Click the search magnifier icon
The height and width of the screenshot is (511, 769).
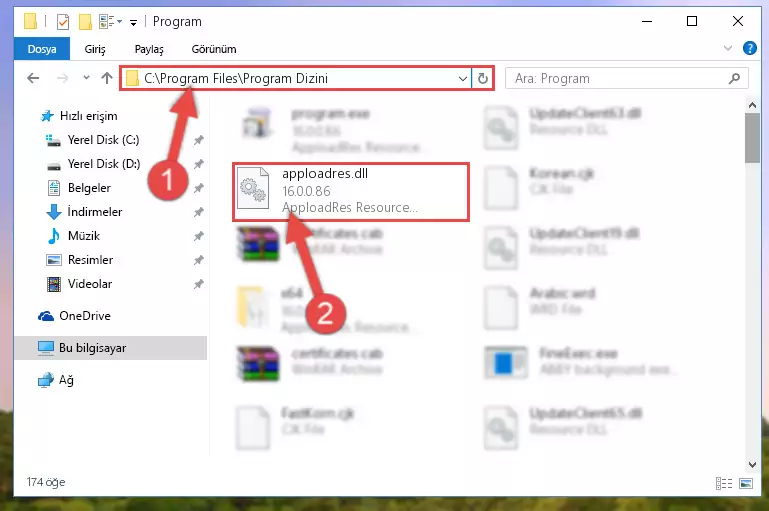click(x=734, y=78)
